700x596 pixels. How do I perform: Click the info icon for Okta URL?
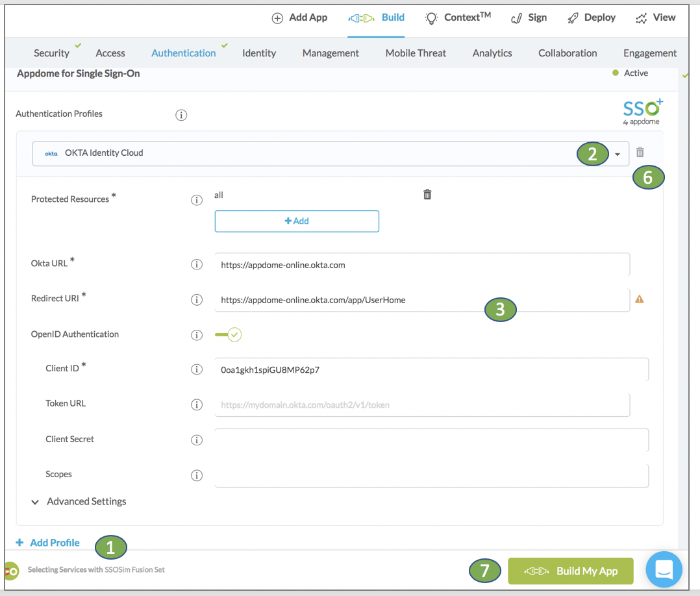[197, 264]
